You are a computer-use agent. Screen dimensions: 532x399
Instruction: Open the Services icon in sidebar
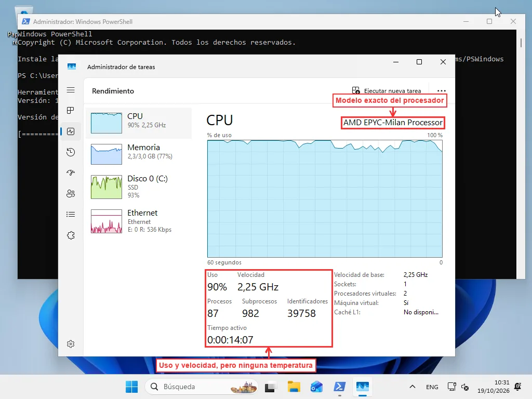(x=71, y=235)
